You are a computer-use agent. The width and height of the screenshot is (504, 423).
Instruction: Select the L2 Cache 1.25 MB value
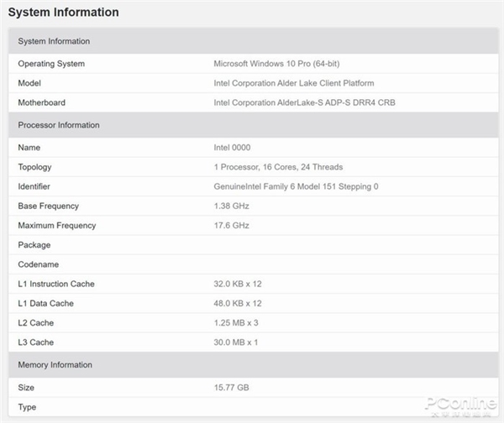236,322
